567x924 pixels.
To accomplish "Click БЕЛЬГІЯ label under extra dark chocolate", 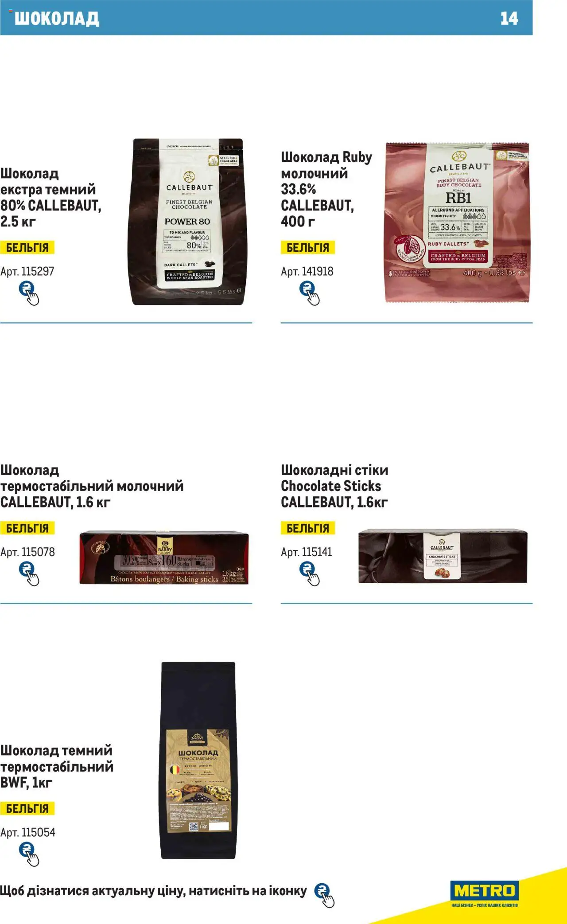I will coord(27,247).
